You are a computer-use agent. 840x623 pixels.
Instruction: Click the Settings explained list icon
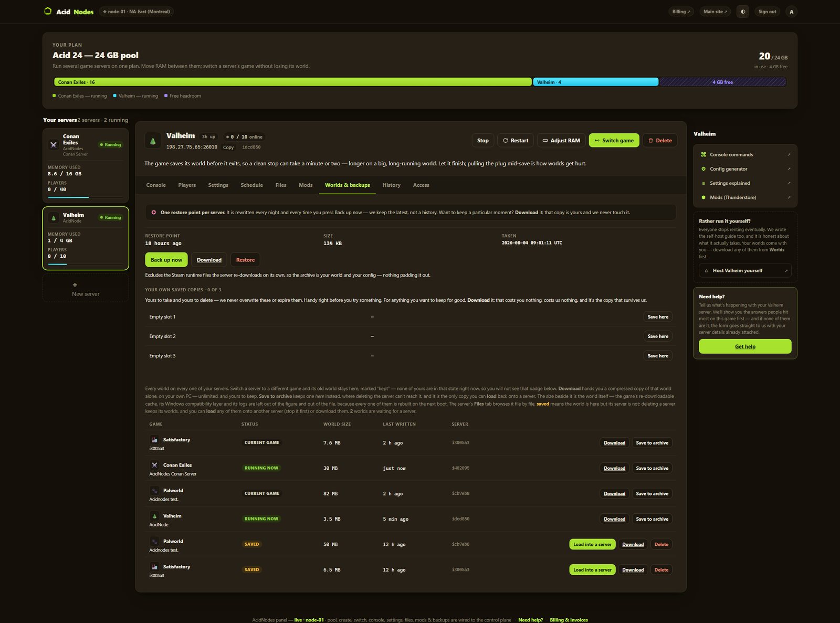point(703,183)
